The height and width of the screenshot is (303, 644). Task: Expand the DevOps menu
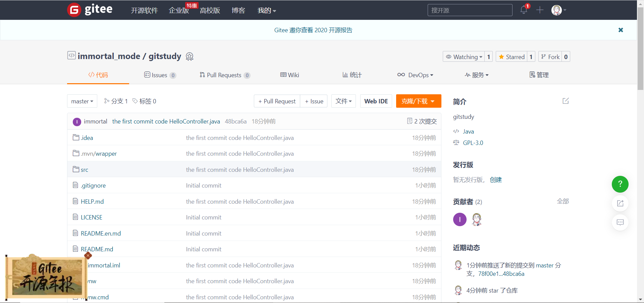(415, 75)
